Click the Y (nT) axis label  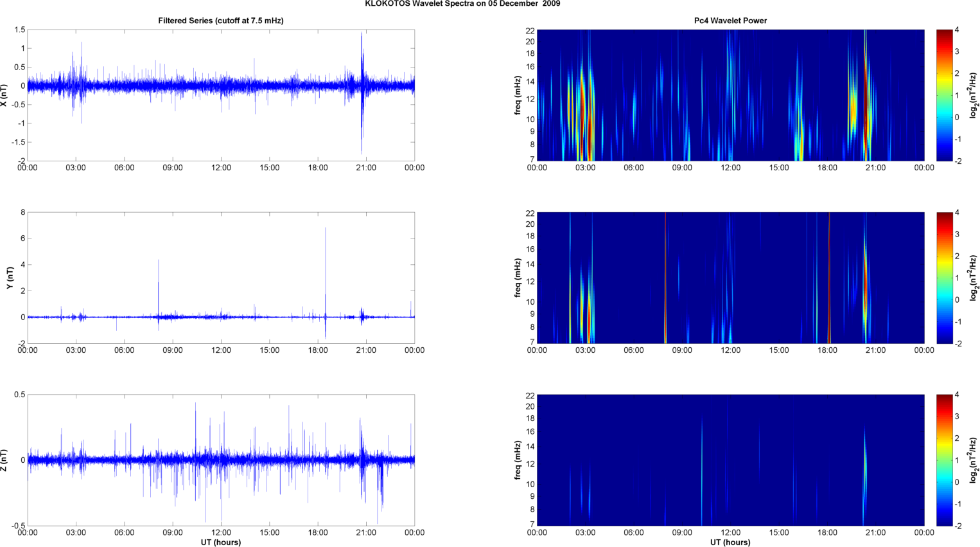click(x=10, y=278)
